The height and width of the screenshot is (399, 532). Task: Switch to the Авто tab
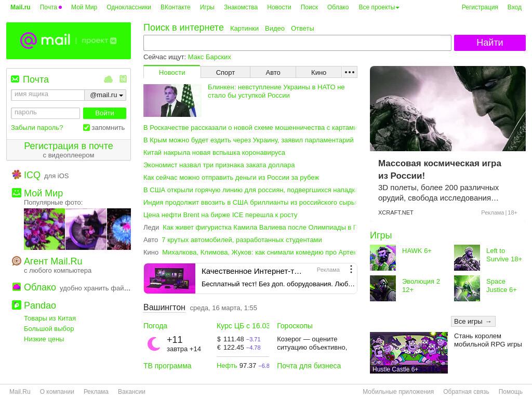[273, 72]
